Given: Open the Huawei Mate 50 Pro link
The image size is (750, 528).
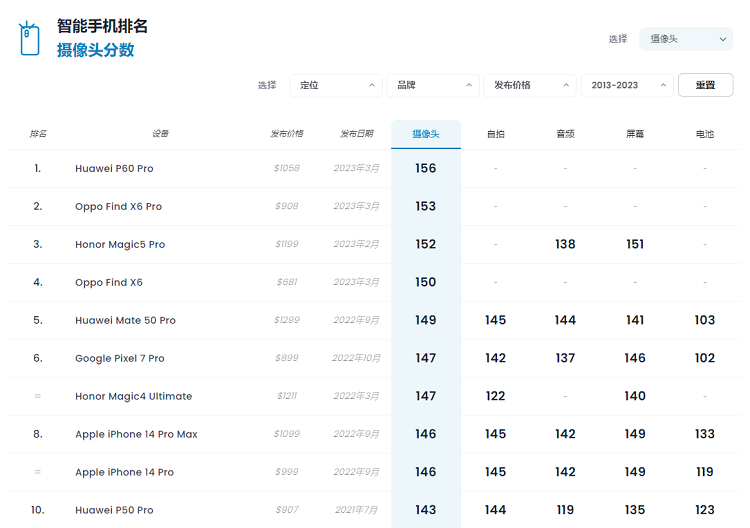Looking at the screenshot, I should (125, 320).
